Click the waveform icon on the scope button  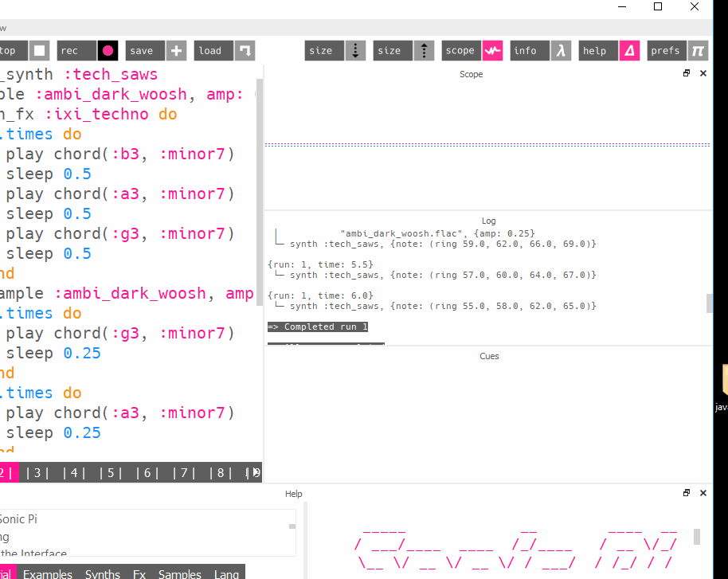493,50
